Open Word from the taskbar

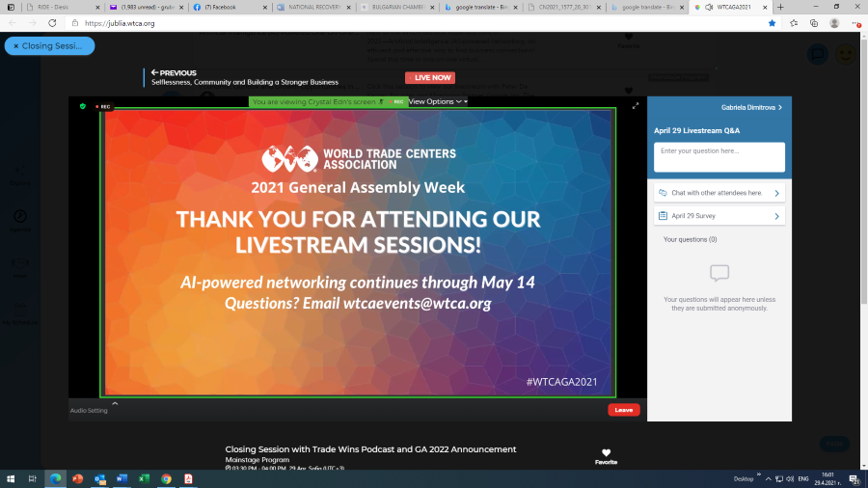point(122,478)
